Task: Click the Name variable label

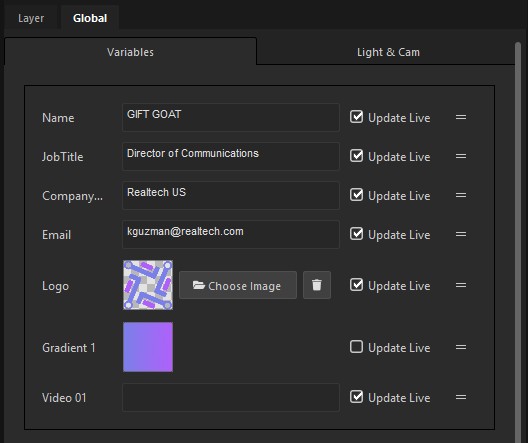Action: pos(58,118)
